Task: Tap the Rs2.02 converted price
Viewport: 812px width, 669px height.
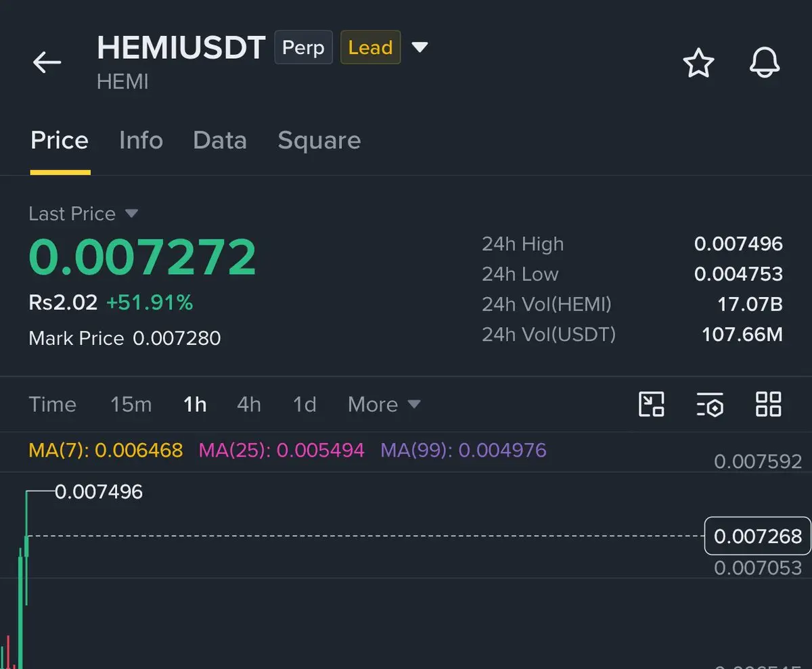Action: (x=63, y=302)
